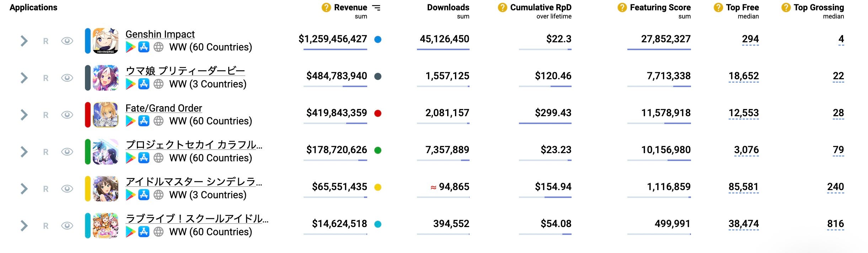868x253 pixels.
Task: Click App Store icon under Genshin Impact
Action: point(144,47)
